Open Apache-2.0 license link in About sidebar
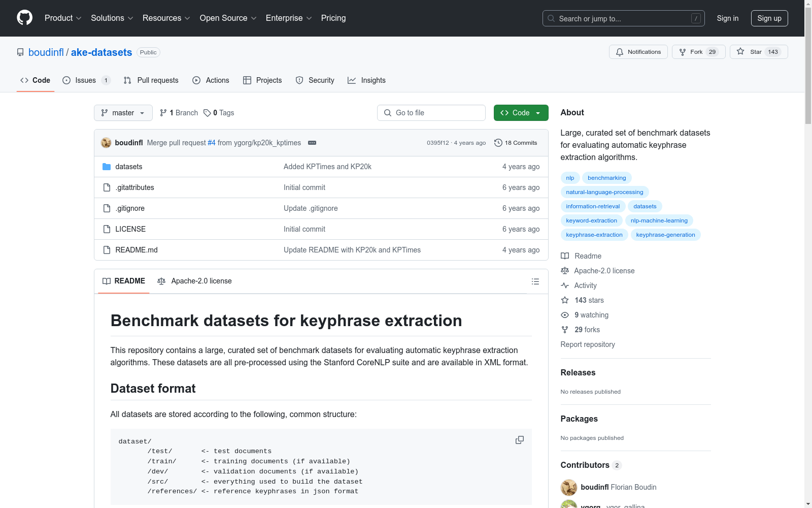Screen dimensions: 812x508 pos(598,271)
